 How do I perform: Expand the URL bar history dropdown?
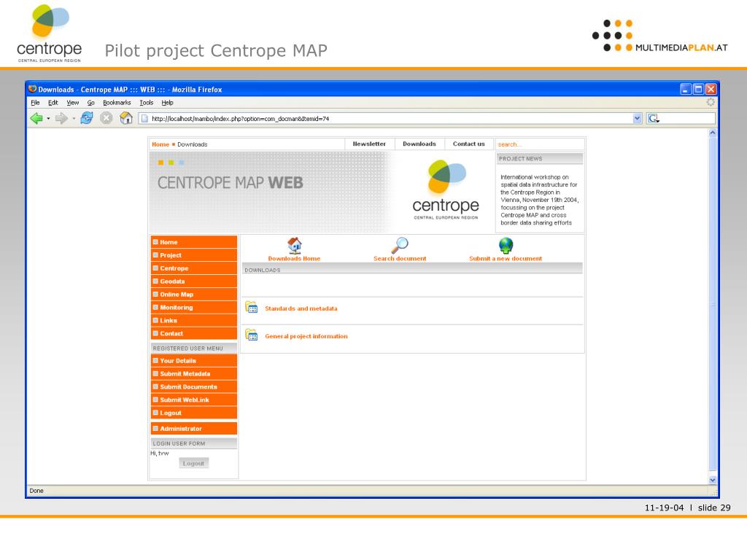638,119
